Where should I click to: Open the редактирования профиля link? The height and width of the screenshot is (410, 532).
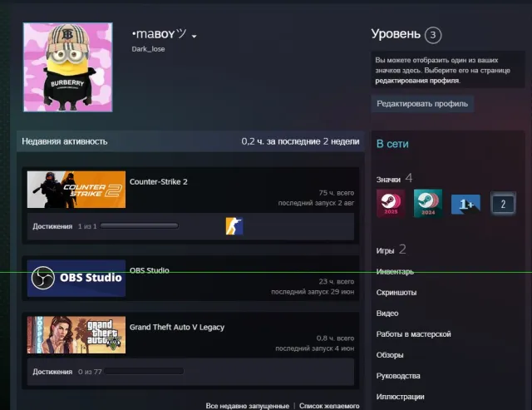point(417,81)
